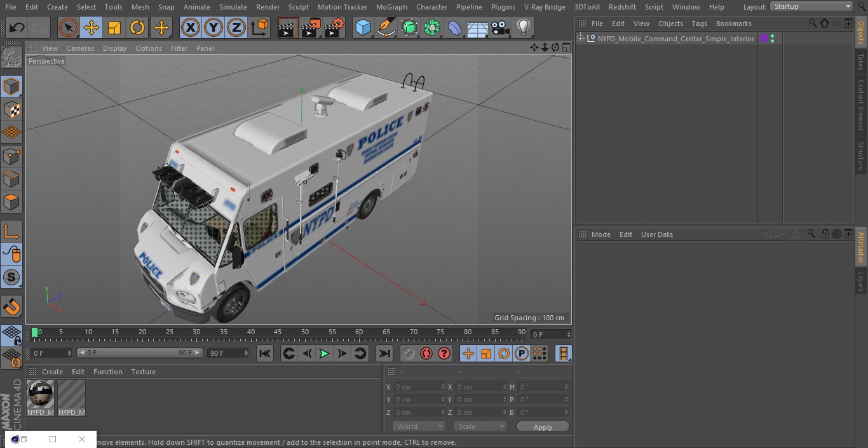This screenshot has width=868, height=448.
Task: Render to Picture Viewer
Action: tap(311, 27)
